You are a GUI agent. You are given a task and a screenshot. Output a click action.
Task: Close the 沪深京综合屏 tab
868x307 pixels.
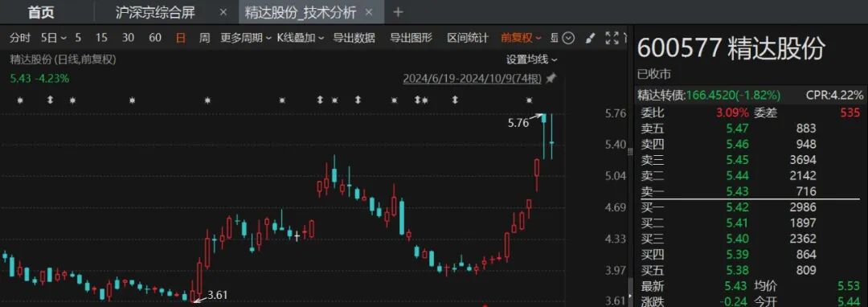coord(223,12)
